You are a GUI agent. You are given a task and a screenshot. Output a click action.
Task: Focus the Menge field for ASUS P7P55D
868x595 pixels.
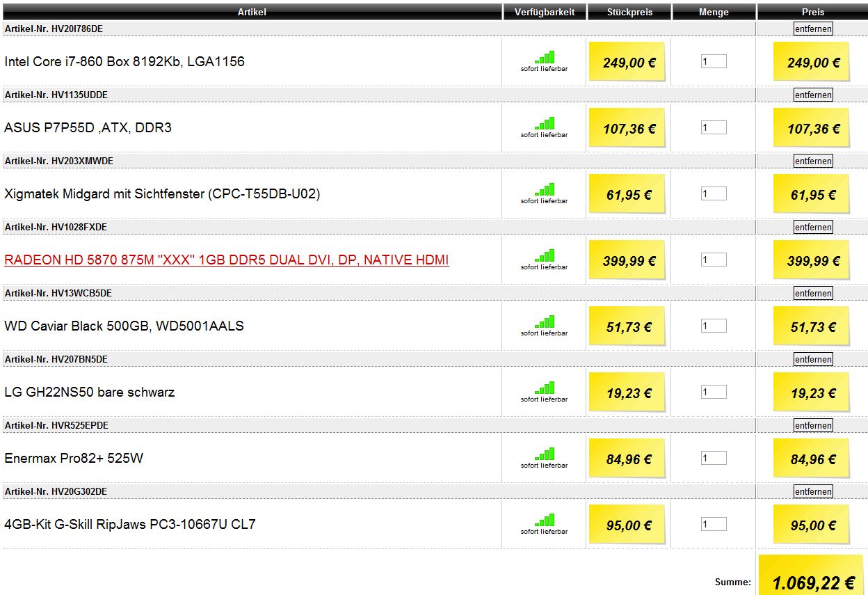714,127
